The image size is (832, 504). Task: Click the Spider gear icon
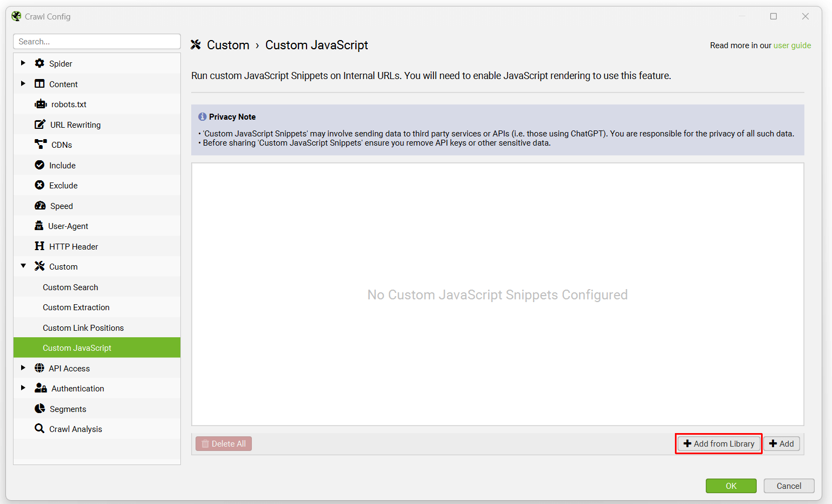(40, 63)
